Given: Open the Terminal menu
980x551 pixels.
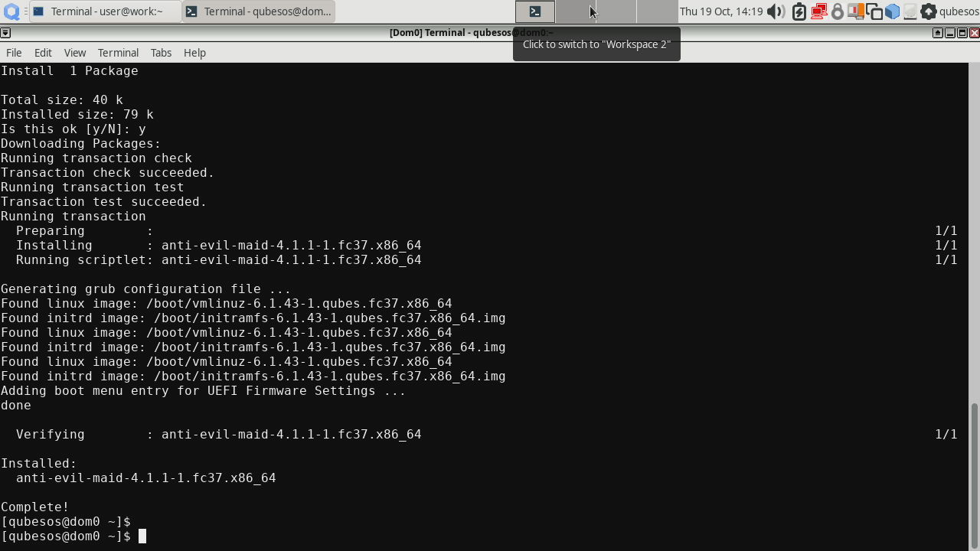Looking at the screenshot, I should point(118,53).
